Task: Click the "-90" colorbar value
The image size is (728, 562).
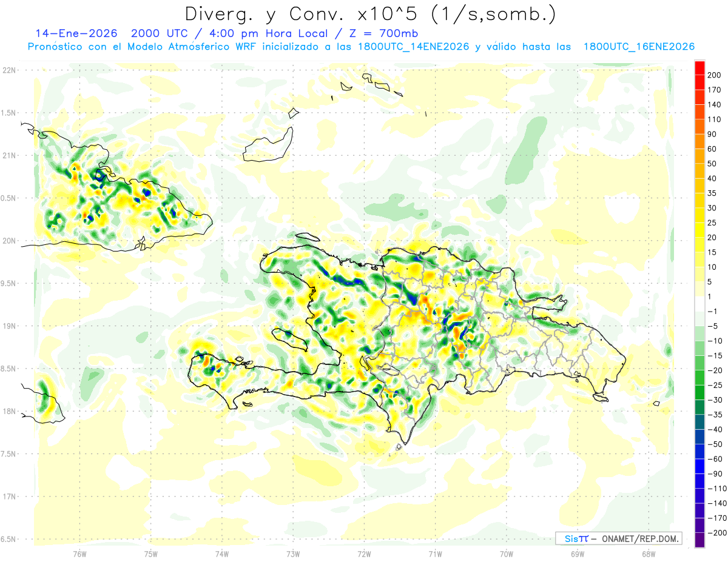Action: (x=715, y=474)
